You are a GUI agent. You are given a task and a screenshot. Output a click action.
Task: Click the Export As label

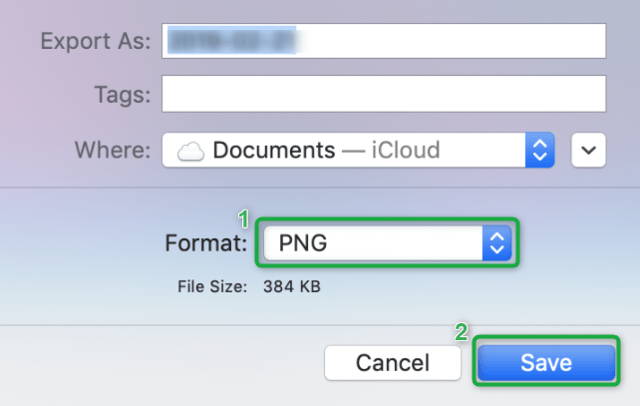pyautogui.click(x=96, y=41)
